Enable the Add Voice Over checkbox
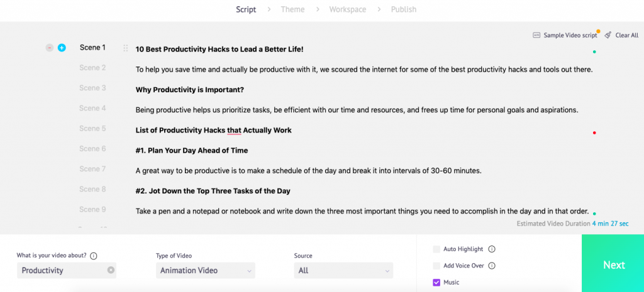644x292 pixels. click(436, 266)
